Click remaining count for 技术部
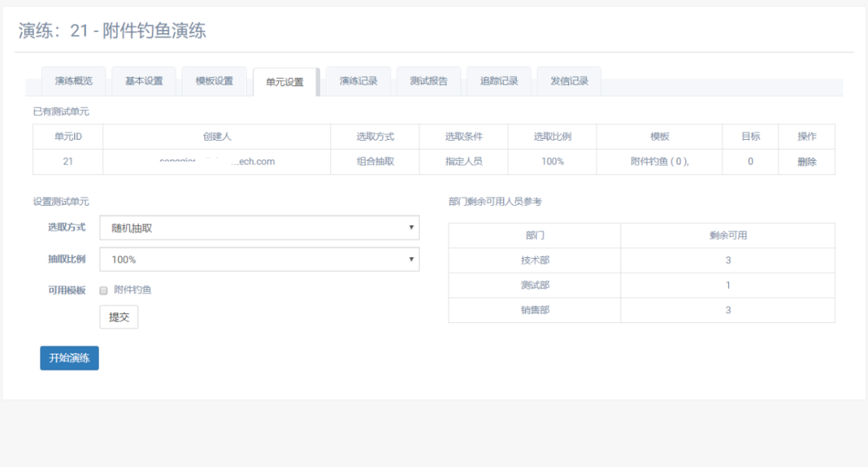The image size is (868, 467). [x=727, y=260]
